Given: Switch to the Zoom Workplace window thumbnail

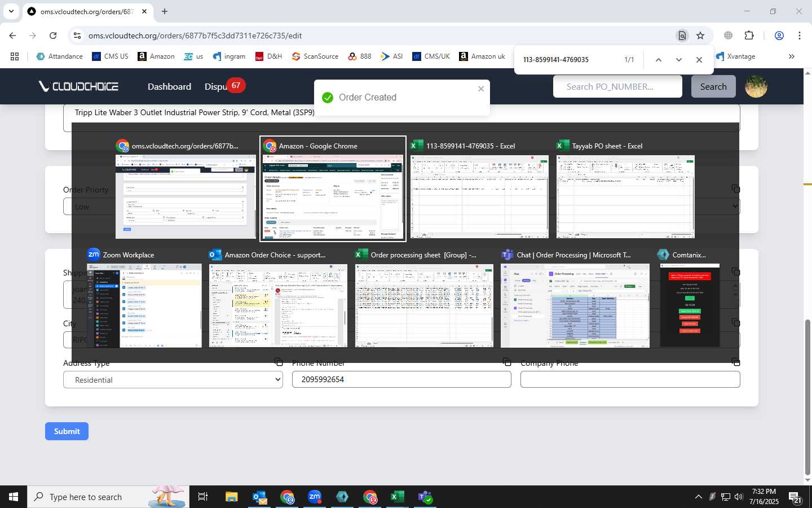Looking at the screenshot, I should pos(144,299).
